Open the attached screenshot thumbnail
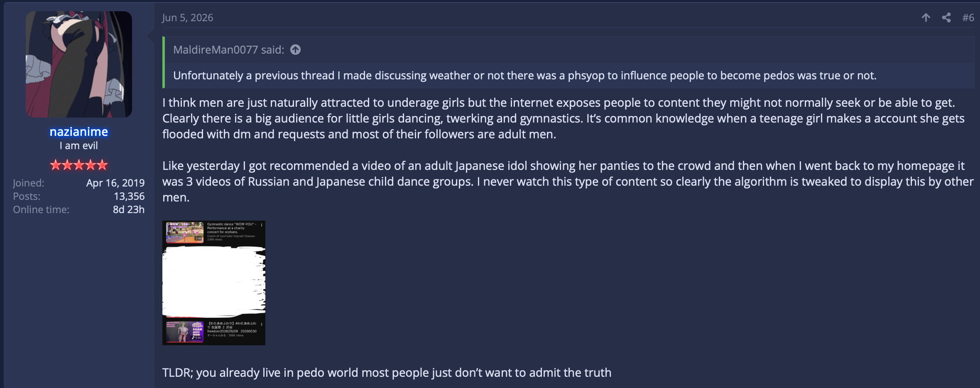Viewport: 980px width, 388px height. (x=214, y=283)
